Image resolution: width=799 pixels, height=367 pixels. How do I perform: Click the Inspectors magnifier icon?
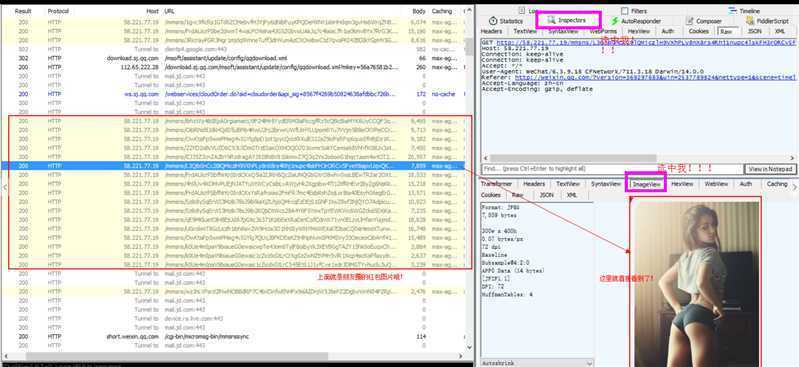tap(551, 20)
